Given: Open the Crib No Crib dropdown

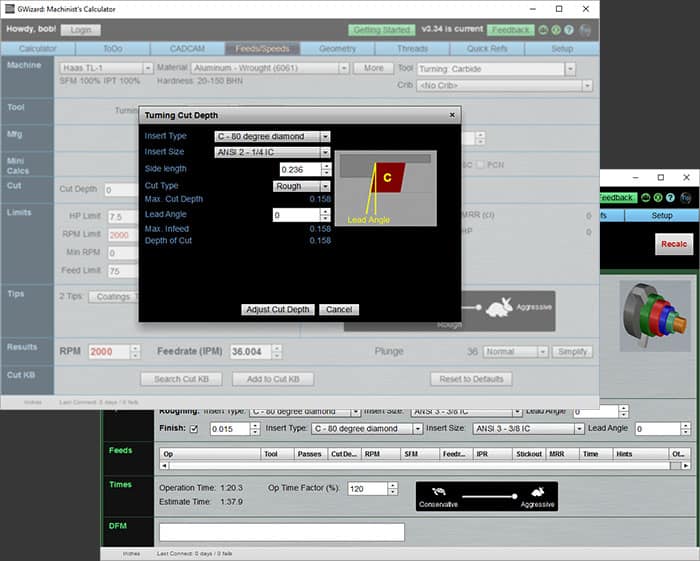Looking at the screenshot, I should tap(588, 85).
